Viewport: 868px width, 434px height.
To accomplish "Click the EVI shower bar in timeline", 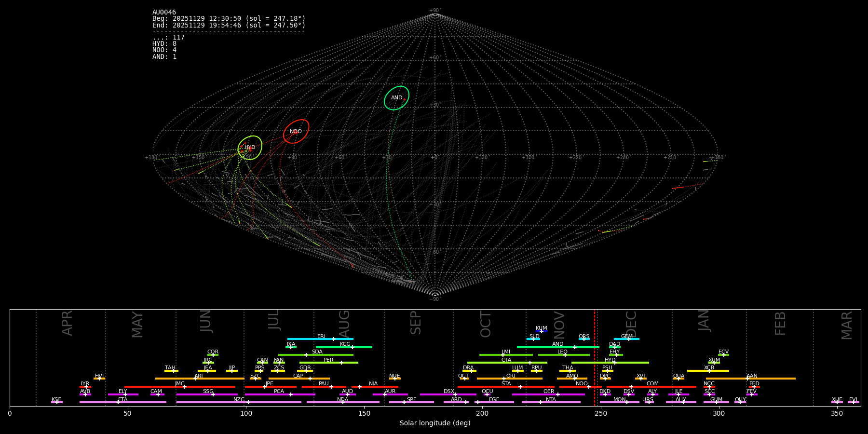I will tap(854, 402).
